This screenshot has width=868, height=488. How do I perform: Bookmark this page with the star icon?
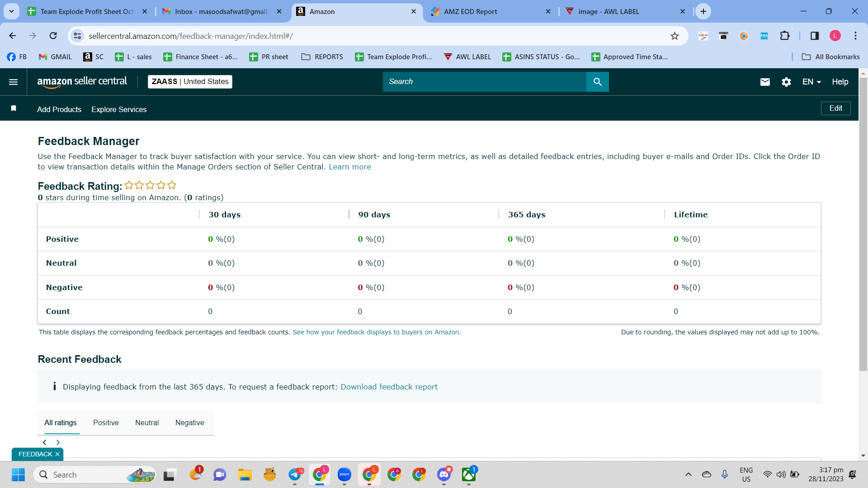pyautogui.click(x=675, y=36)
